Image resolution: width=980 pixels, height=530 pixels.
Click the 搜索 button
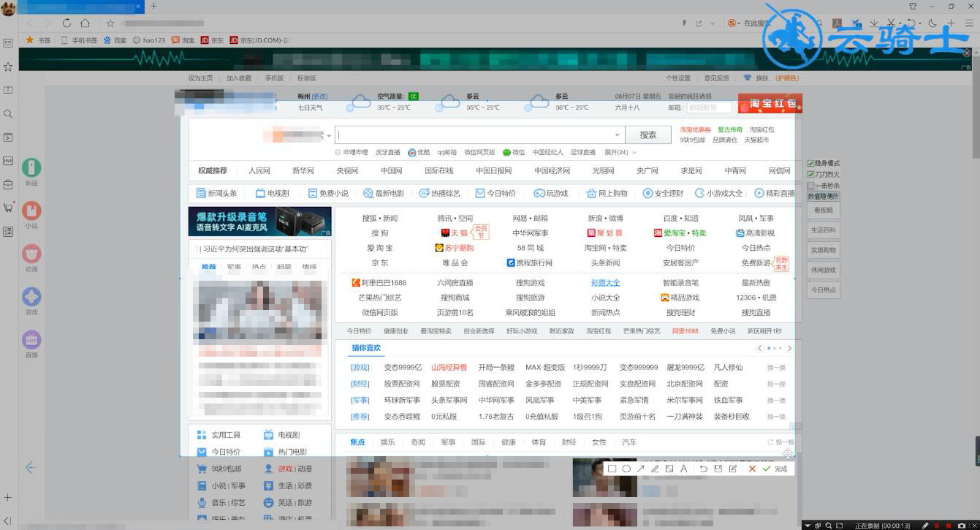click(x=648, y=135)
